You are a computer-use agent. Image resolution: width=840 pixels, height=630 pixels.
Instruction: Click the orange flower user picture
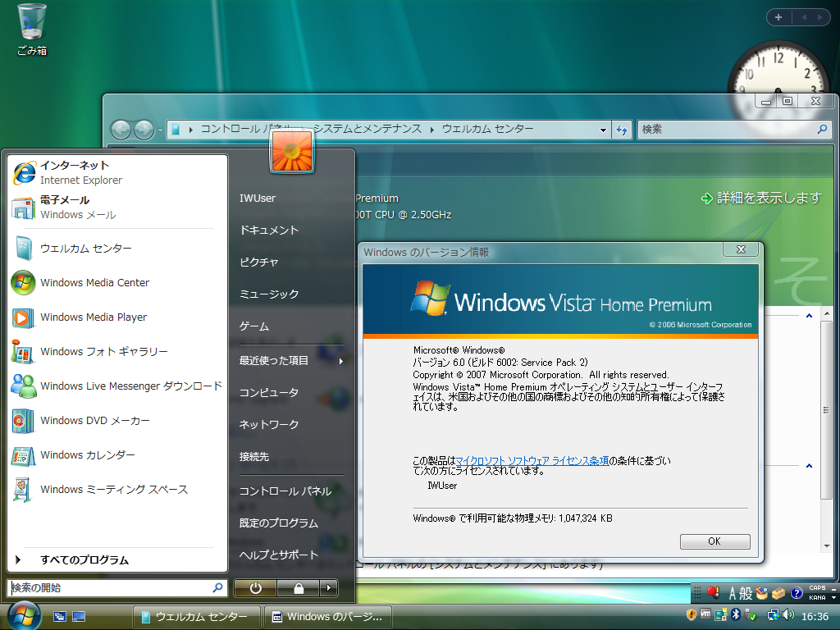point(292,151)
